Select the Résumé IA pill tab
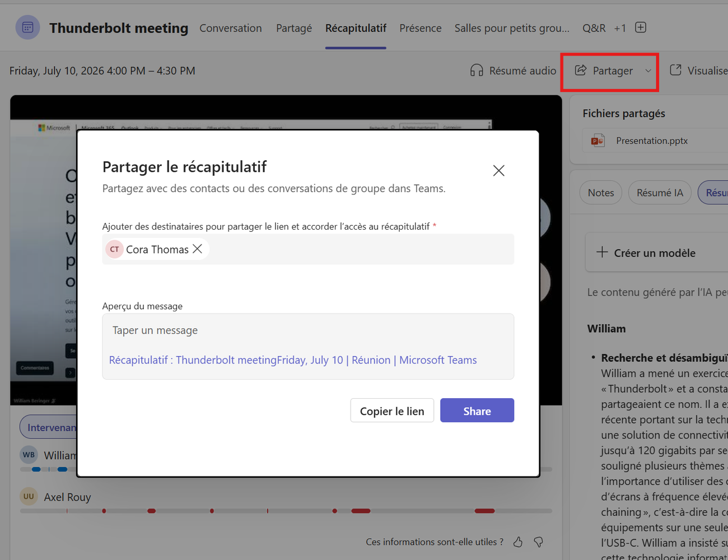Viewport: 728px width, 560px height. pos(660,193)
